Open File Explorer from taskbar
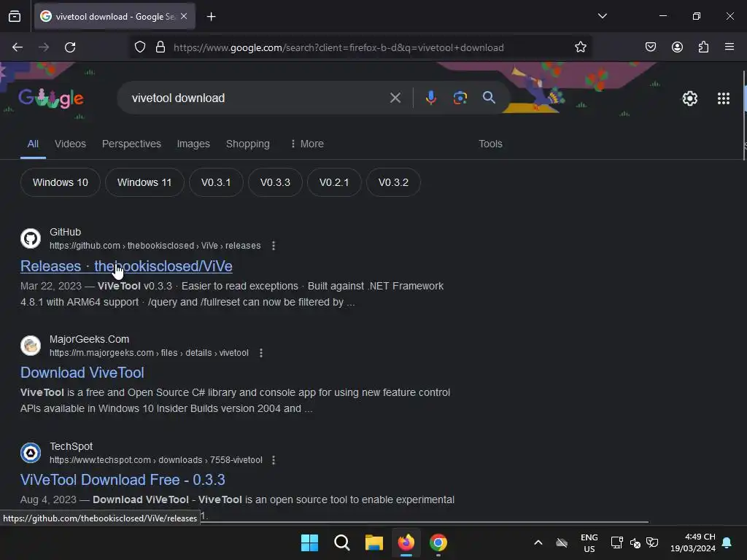This screenshot has width=747, height=560. click(x=374, y=542)
